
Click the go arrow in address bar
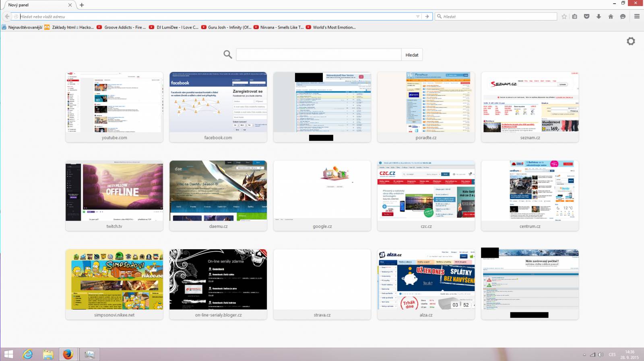pyautogui.click(x=427, y=16)
